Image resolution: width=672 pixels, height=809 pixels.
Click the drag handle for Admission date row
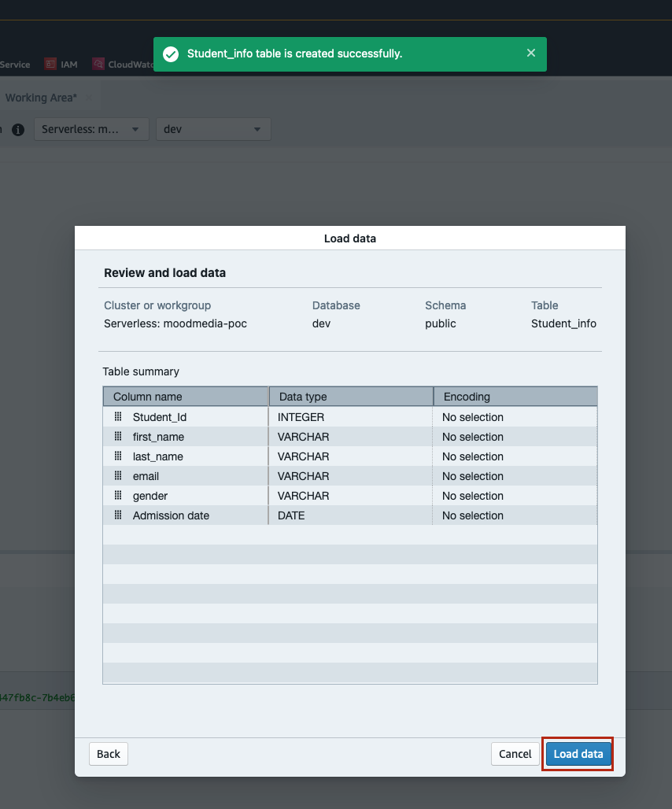click(118, 515)
